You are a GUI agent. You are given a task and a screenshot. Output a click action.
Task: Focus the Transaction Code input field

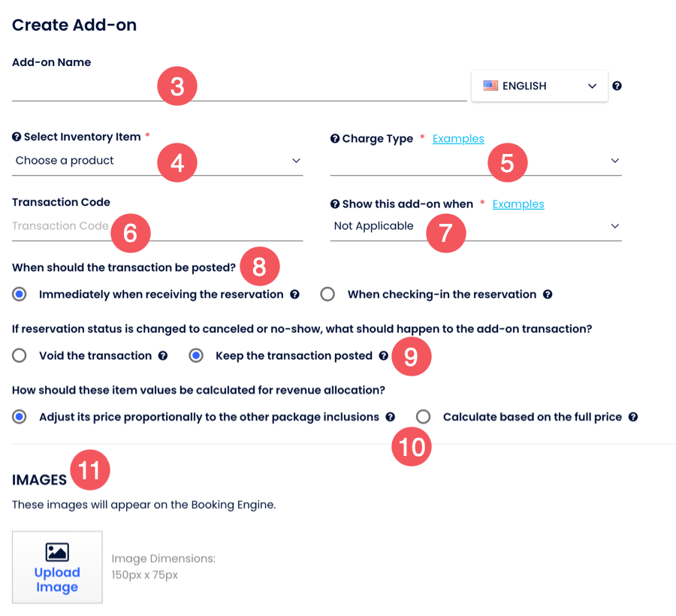click(60, 226)
